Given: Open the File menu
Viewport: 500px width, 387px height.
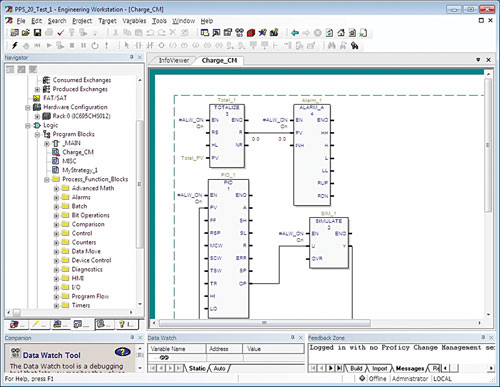Looking at the screenshot, I should [x=21, y=21].
